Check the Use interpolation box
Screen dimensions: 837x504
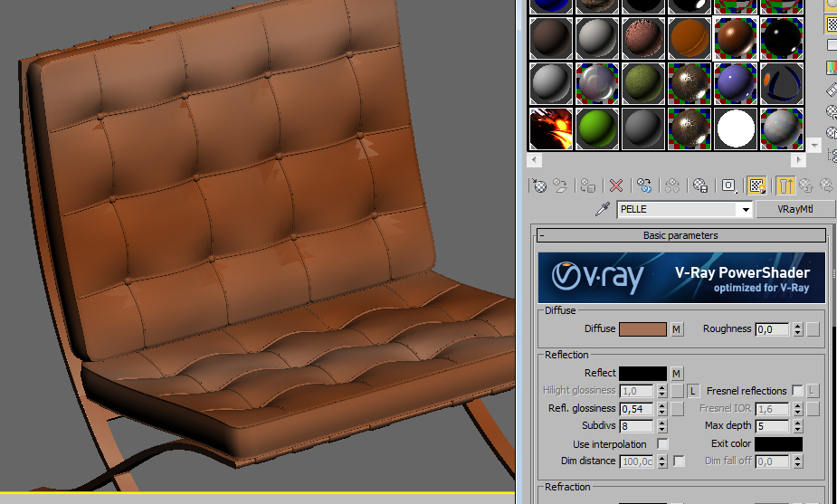662,444
